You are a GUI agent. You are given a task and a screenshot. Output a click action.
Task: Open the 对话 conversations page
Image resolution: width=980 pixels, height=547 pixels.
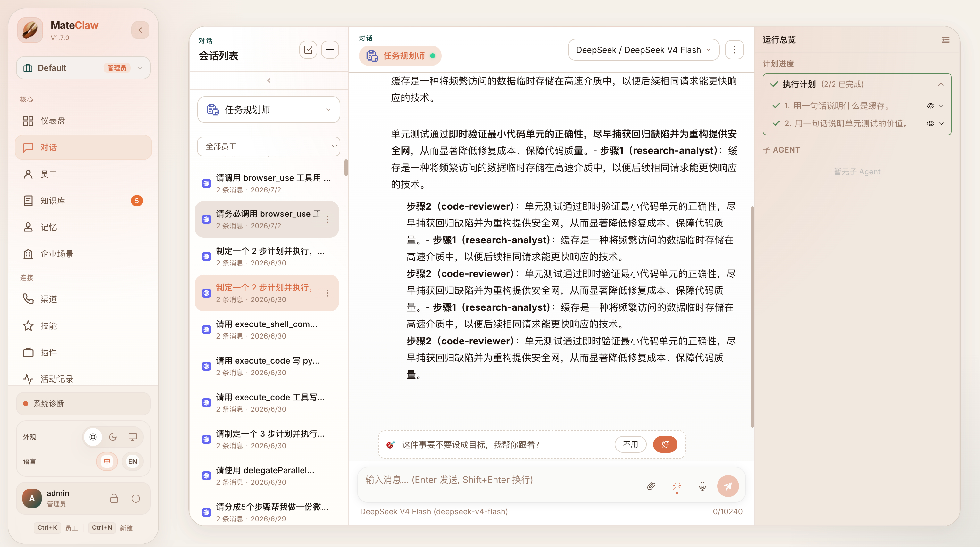coord(83,147)
